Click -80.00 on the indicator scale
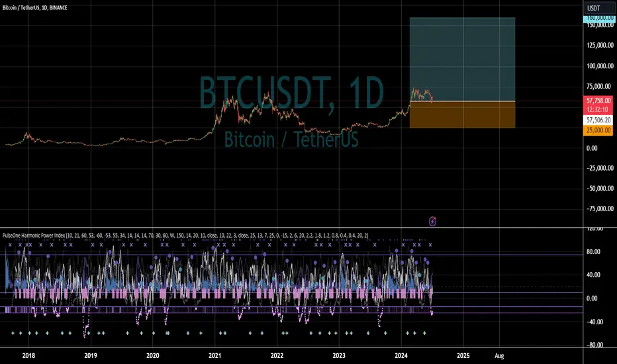The height and width of the screenshot is (364, 617). (594, 345)
